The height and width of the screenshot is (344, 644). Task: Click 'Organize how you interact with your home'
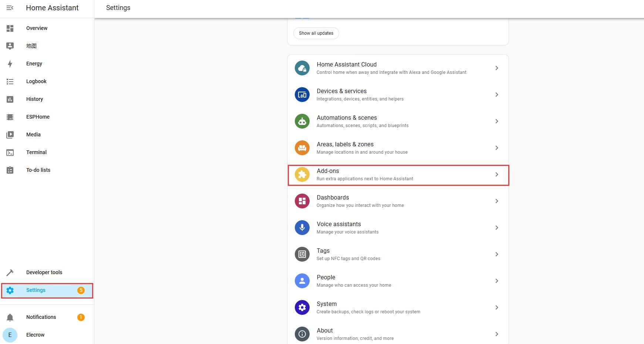[360, 205]
